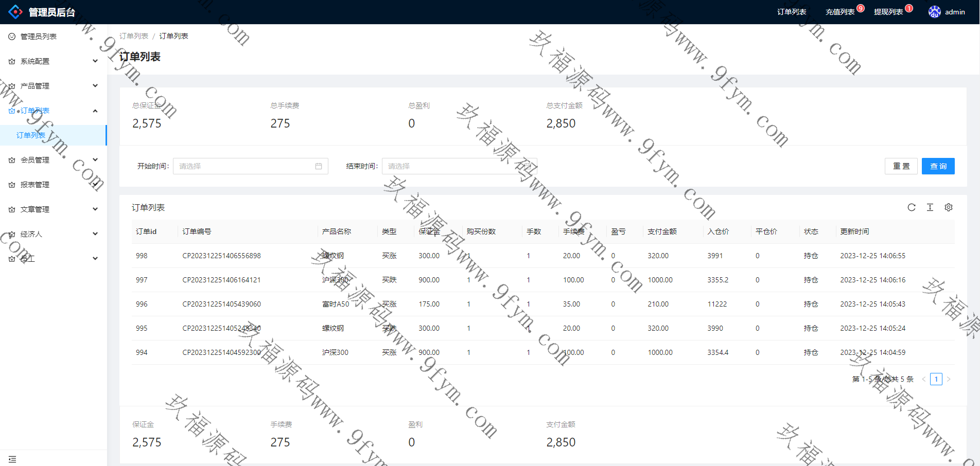
Task: Open the table density (row height) icon
Action: coord(930,207)
